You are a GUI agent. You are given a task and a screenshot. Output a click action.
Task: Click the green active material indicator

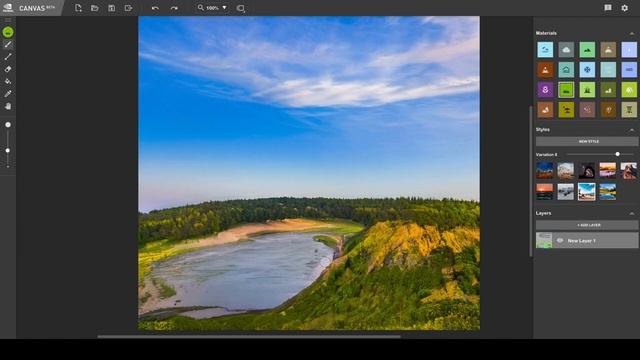(8, 32)
